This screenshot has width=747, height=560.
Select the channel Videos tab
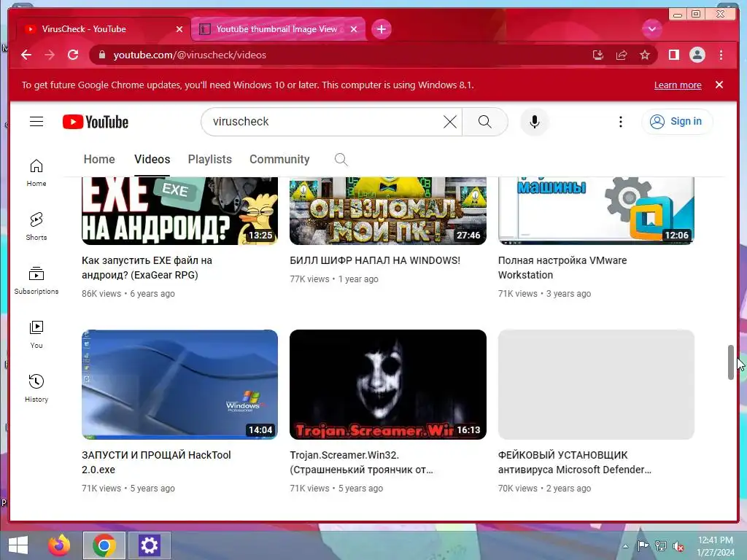(152, 159)
